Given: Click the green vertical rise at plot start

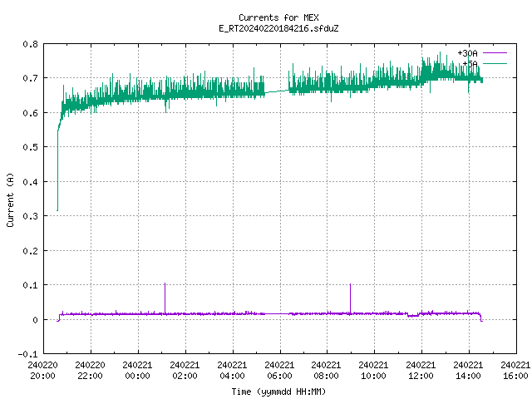Looking at the screenshot, I should point(57,170).
